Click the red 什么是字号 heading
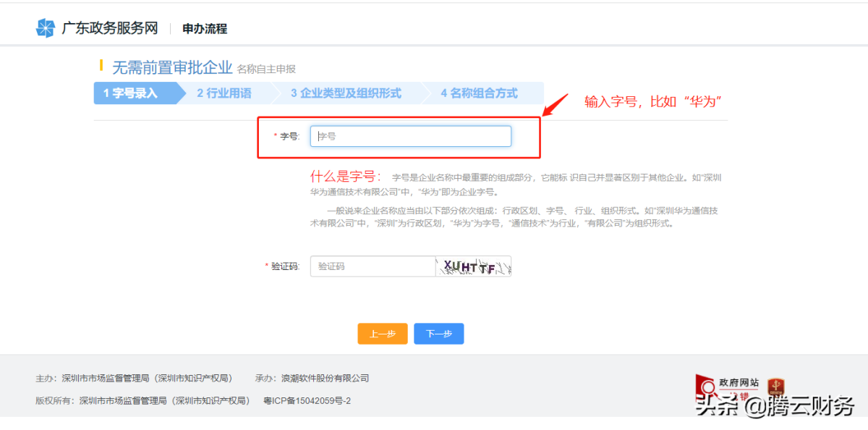 click(346, 177)
